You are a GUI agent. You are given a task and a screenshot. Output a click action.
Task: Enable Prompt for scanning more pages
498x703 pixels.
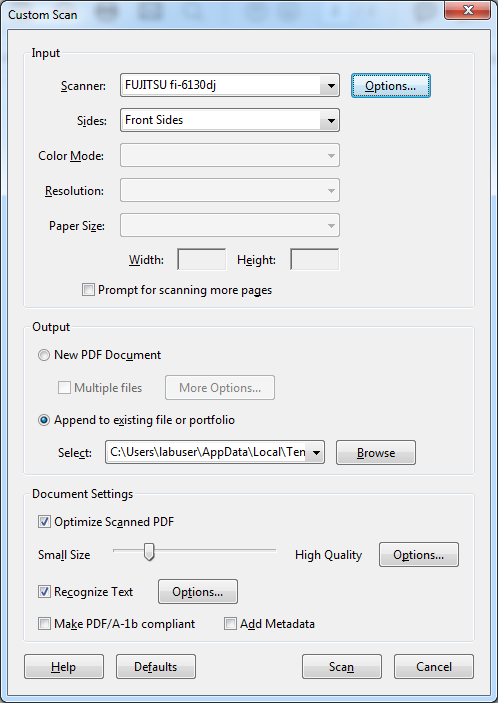pos(88,290)
